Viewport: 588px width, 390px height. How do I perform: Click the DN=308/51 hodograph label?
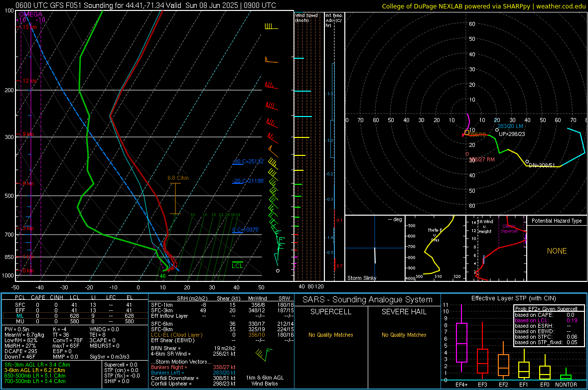[x=542, y=165]
